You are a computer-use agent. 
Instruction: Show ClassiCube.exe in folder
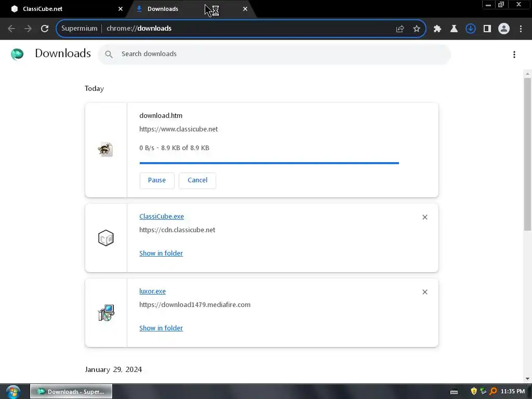tap(161, 253)
